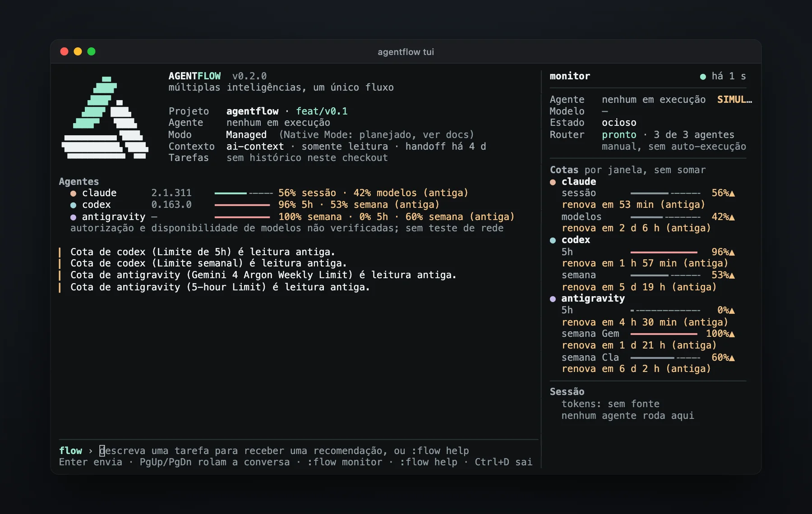
Task: Click the red macOS close button
Action: tap(64, 51)
